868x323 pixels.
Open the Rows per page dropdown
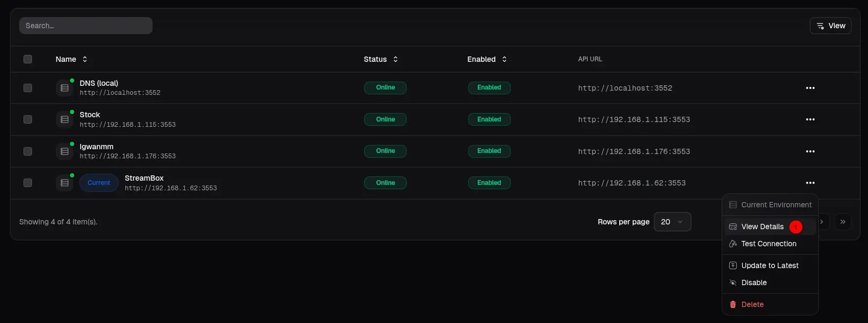[x=672, y=222]
